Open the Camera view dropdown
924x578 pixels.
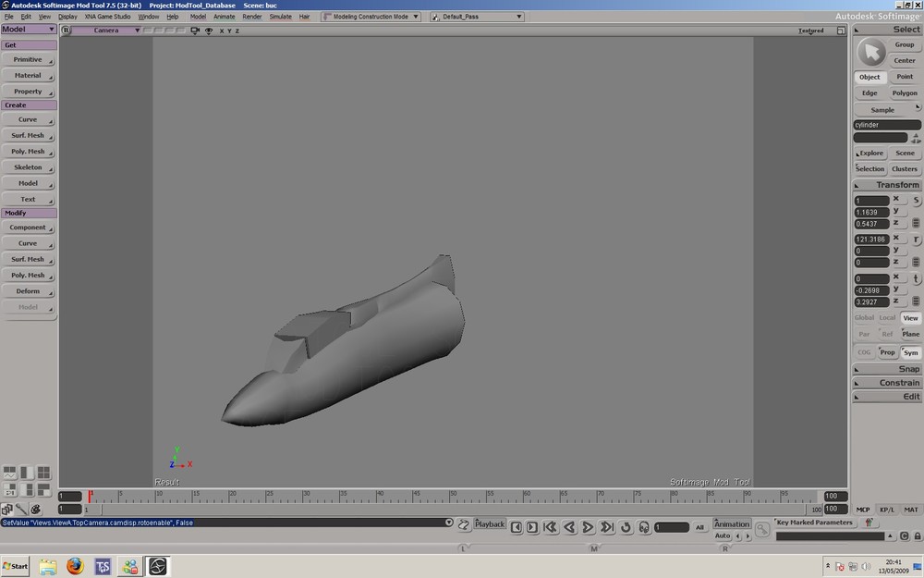click(106, 31)
